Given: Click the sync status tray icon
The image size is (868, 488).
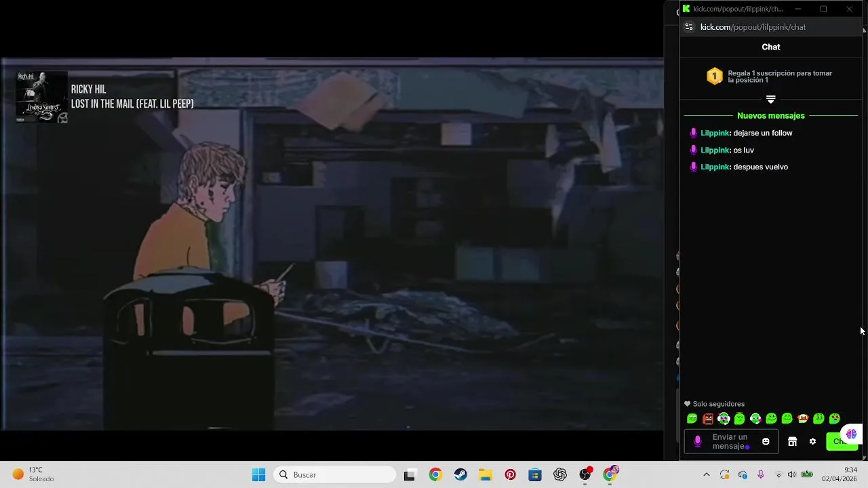Looking at the screenshot, I should coord(725,474).
